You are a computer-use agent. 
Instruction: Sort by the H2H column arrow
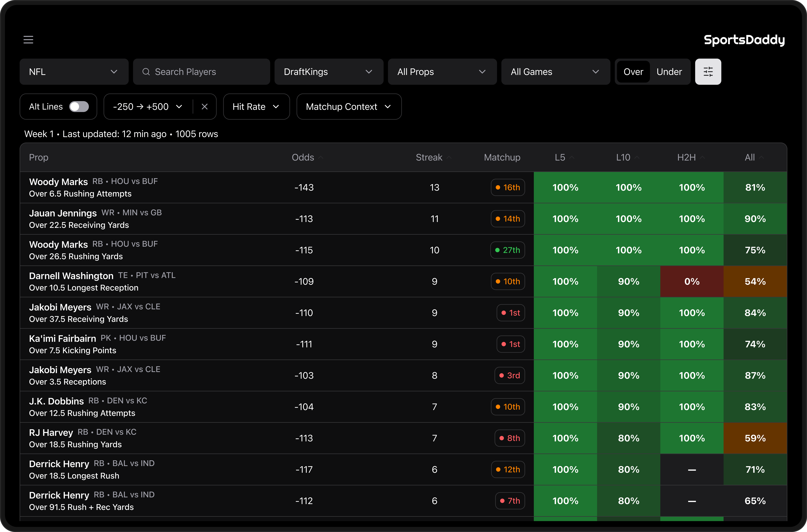click(702, 157)
